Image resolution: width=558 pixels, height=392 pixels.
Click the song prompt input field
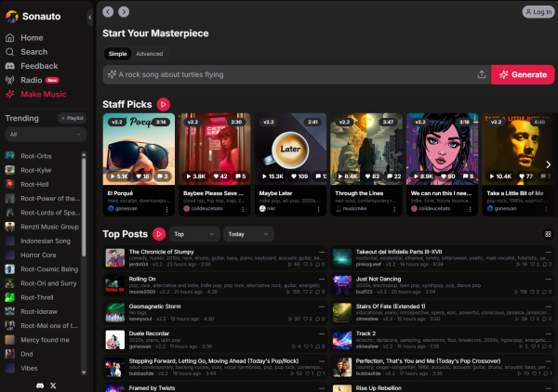[288, 74]
